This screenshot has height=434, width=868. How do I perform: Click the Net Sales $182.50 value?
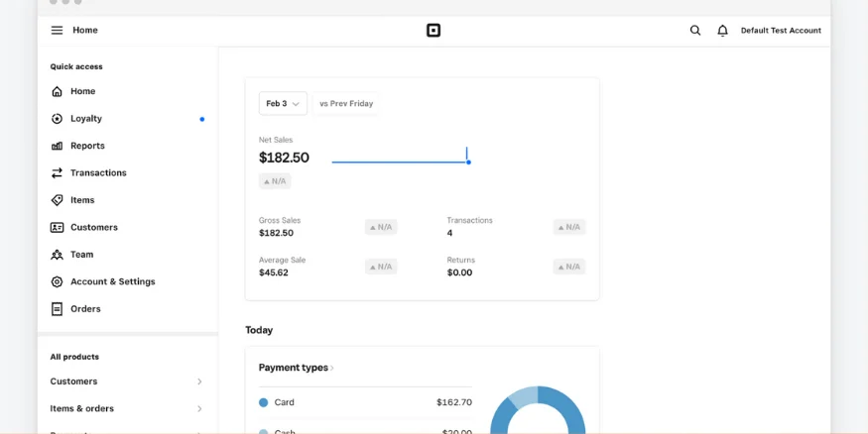click(284, 158)
